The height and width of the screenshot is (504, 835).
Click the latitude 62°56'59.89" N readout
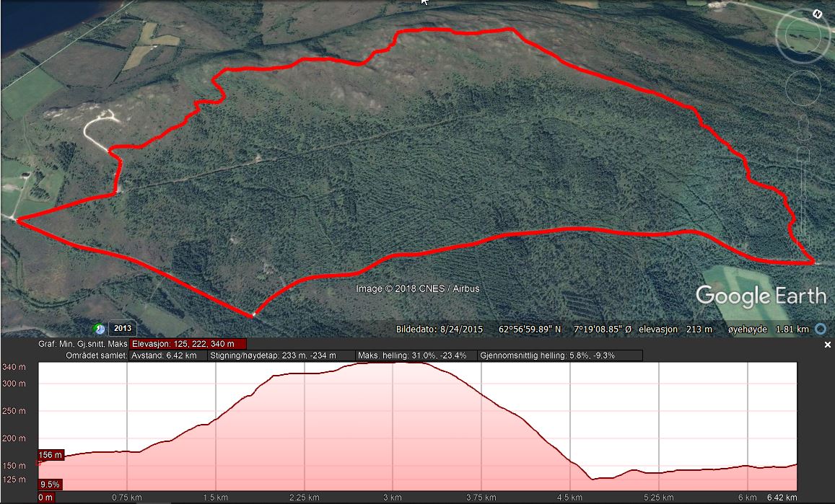coord(530,330)
